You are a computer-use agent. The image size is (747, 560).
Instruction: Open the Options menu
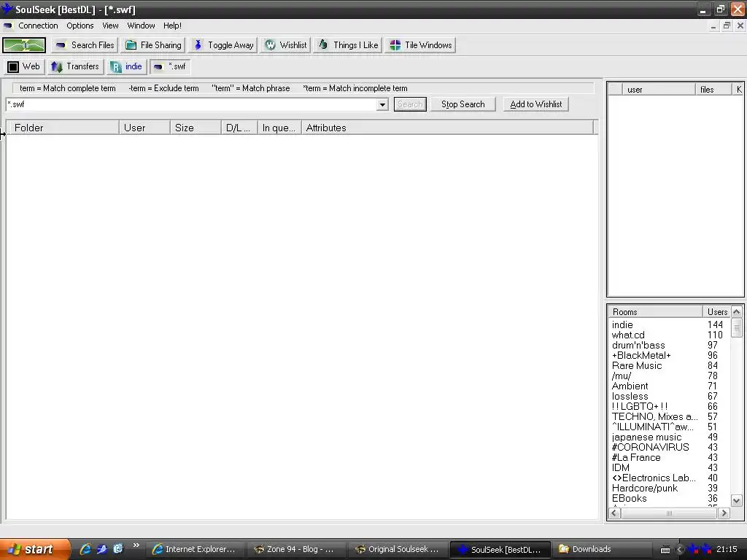[80, 26]
